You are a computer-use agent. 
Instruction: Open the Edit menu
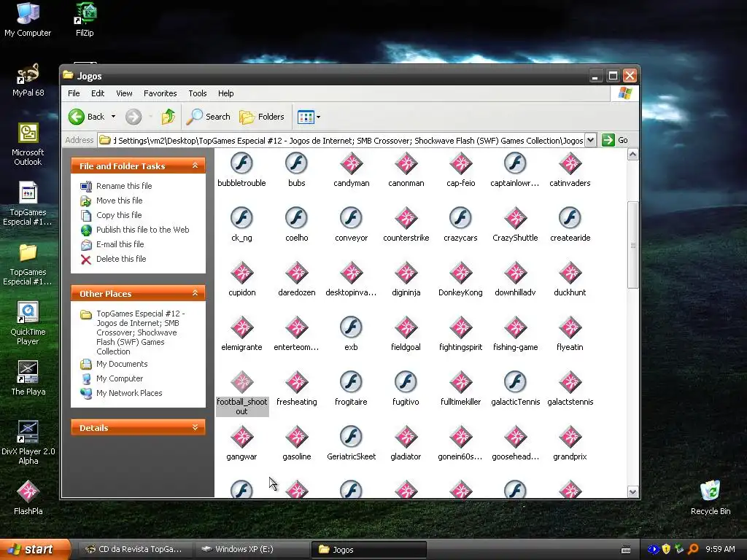[98, 93]
